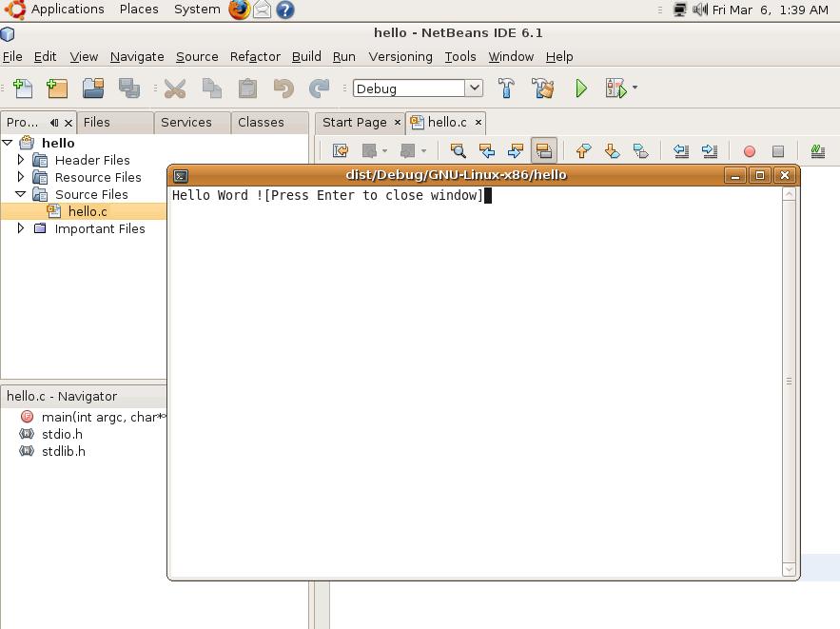This screenshot has height=629, width=840.
Task: Select hello.c in project tree
Action: pyautogui.click(x=88, y=211)
